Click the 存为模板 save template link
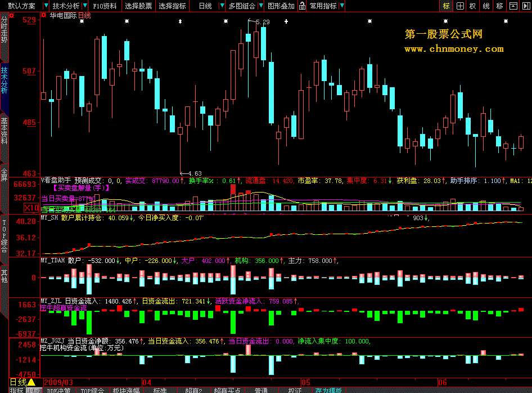Screen dimensions: 532x393 [x=328, y=390]
